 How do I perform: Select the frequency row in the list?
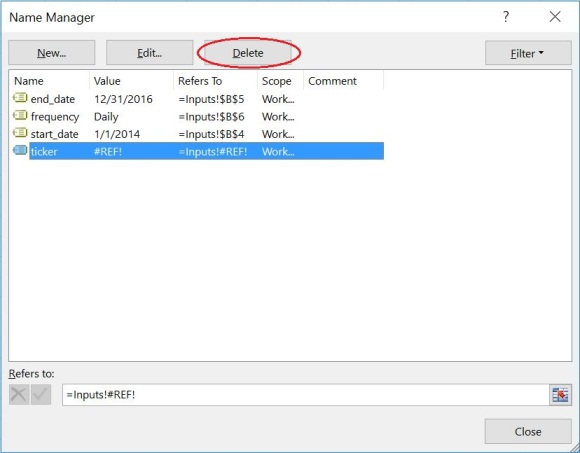pyautogui.click(x=198, y=116)
